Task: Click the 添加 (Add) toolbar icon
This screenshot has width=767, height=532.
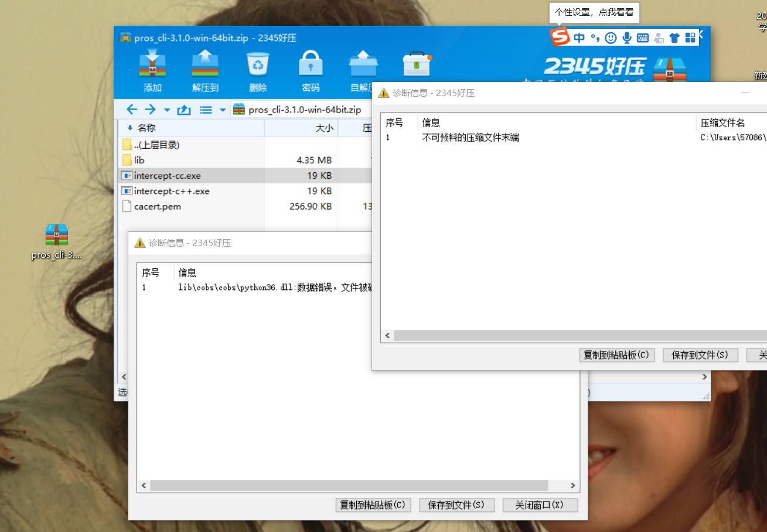Action: click(x=152, y=71)
